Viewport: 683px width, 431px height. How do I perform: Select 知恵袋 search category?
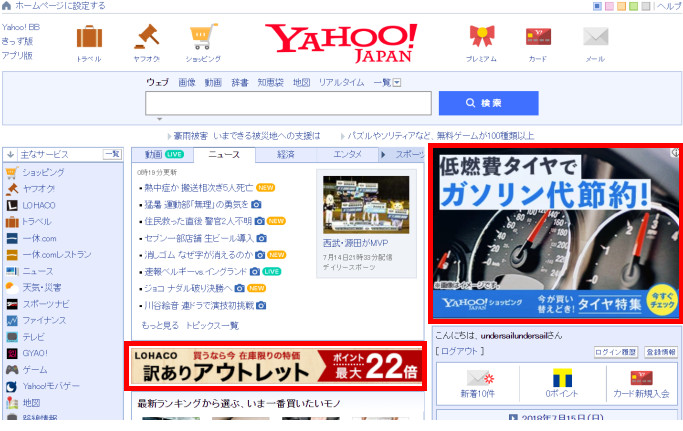[x=270, y=83]
